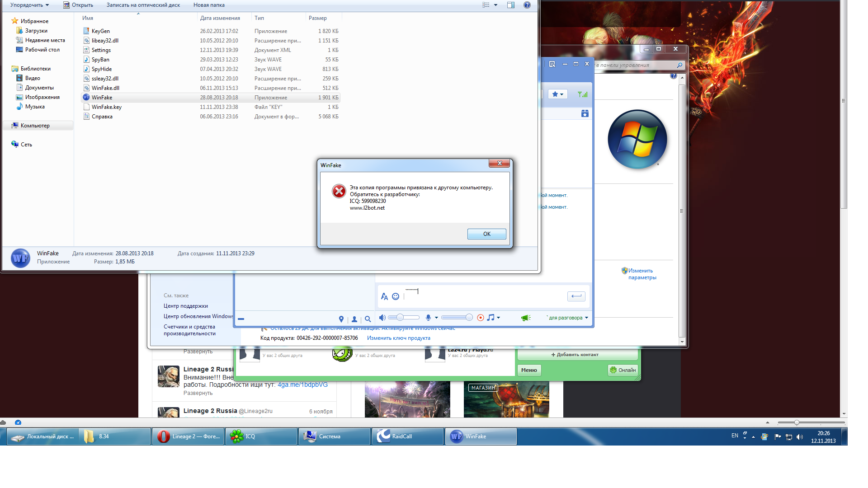
Task: Open the font formatting icon in RaidCall chat
Action: coord(384,296)
